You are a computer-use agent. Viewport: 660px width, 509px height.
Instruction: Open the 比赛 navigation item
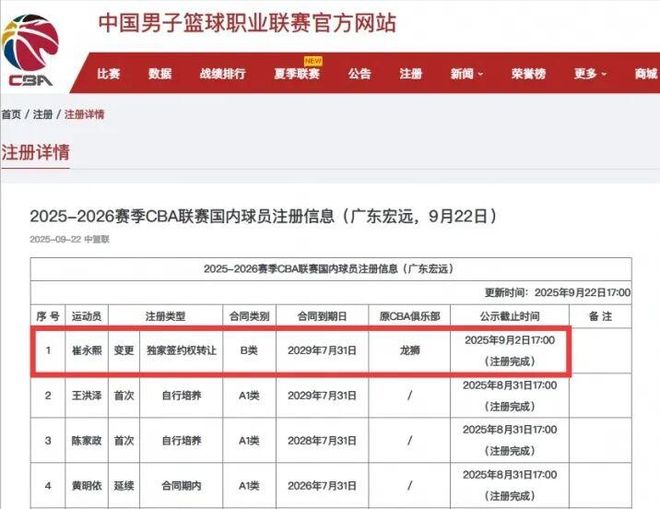point(109,74)
